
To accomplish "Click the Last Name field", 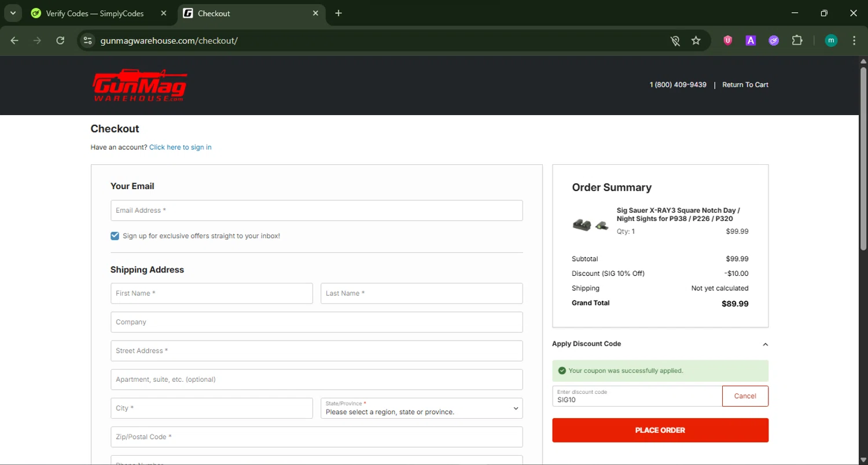I will coord(422,293).
